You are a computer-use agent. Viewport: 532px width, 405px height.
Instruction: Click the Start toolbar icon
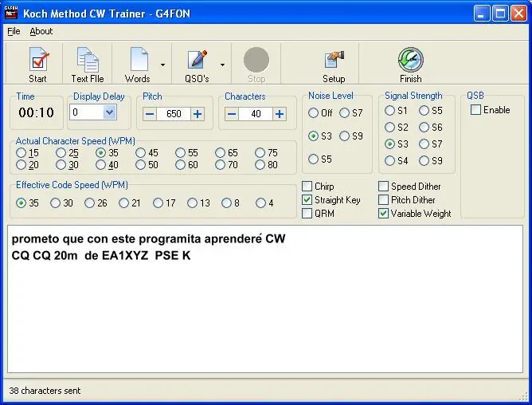pyautogui.click(x=38, y=59)
